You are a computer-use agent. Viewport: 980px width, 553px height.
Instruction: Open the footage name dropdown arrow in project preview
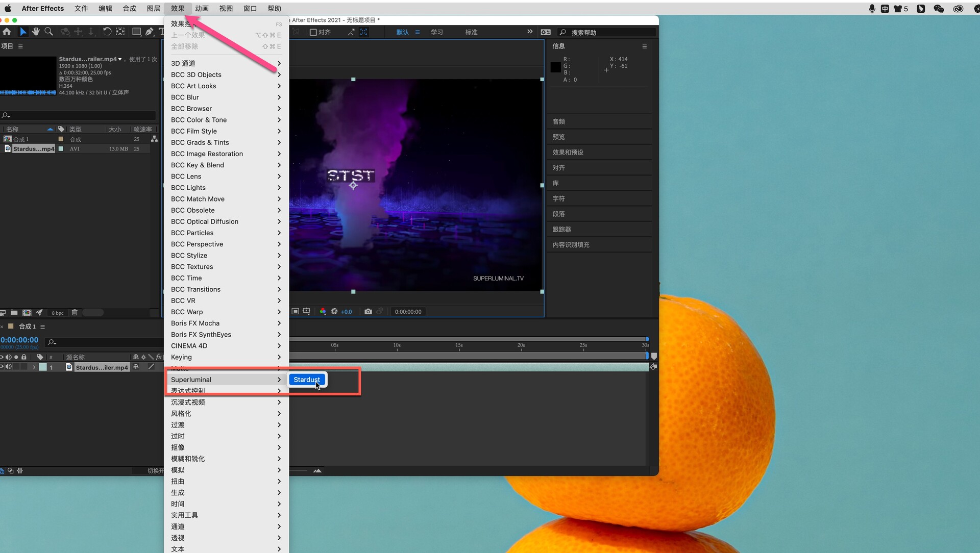[120, 59]
